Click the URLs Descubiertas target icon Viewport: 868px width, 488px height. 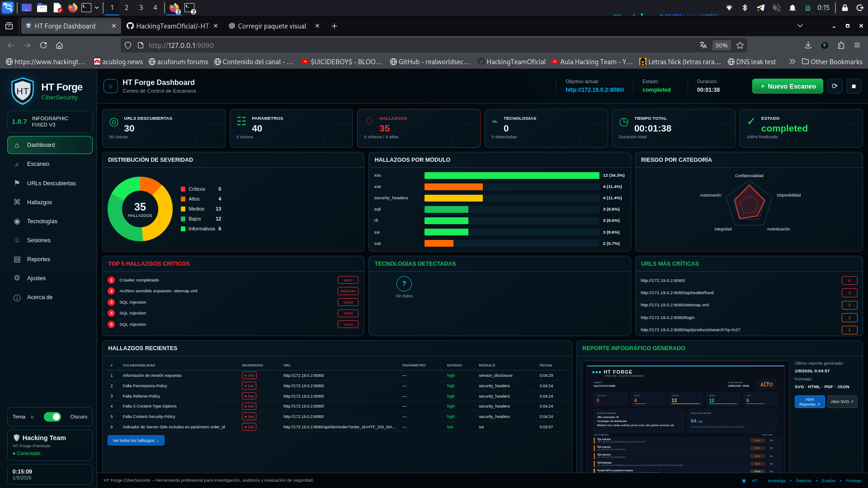pos(114,122)
